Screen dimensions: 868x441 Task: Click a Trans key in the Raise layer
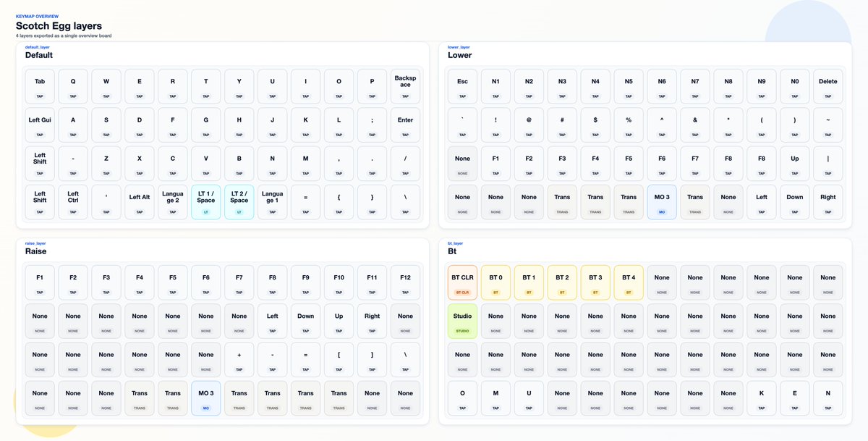[139, 398]
